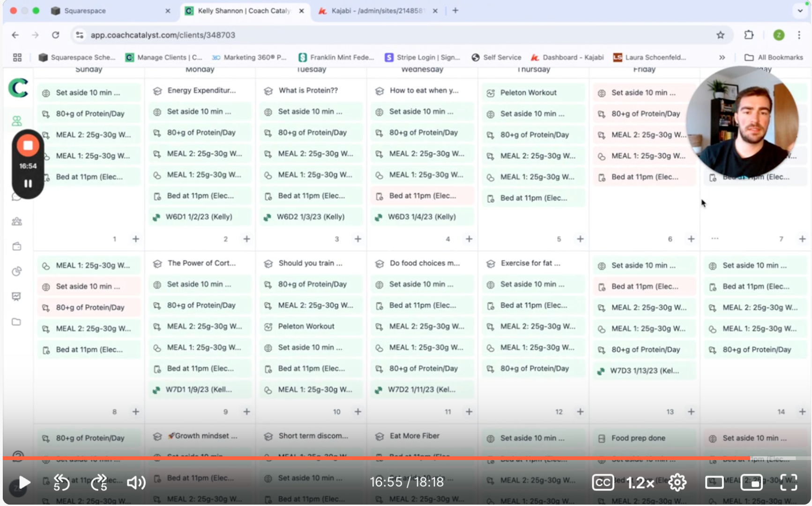The width and height of the screenshot is (812, 506).
Task: Show hidden bookmarks with the double chevron
Action: (722, 57)
